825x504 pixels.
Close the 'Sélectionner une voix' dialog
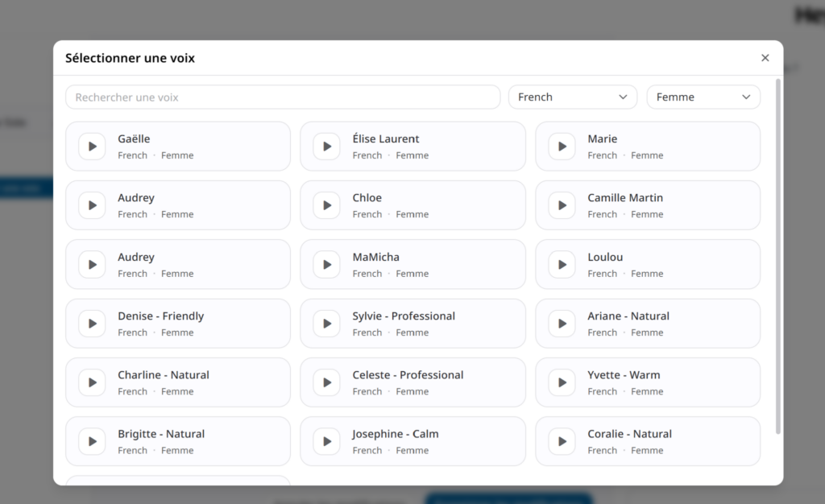[x=765, y=58]
